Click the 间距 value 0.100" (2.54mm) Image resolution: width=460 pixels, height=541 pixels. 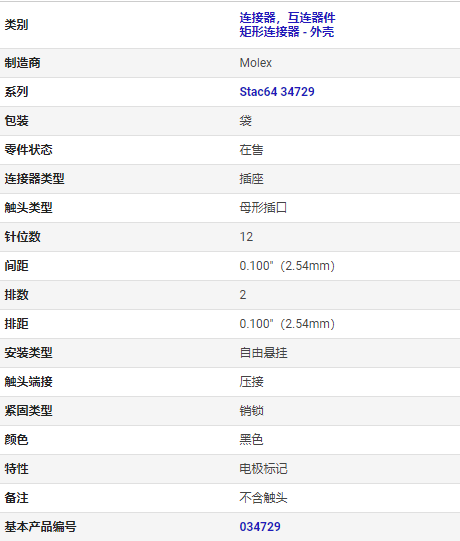pos(287,266)
